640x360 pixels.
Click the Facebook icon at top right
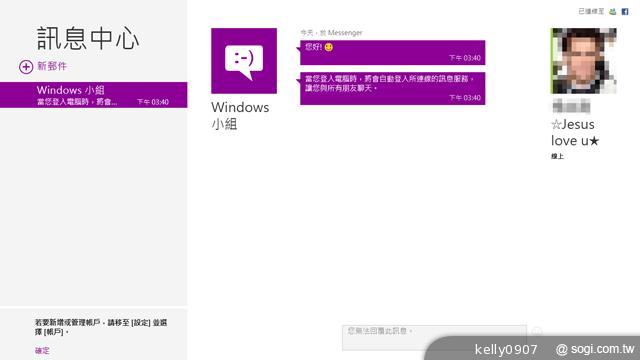click(x=624, y=11)
